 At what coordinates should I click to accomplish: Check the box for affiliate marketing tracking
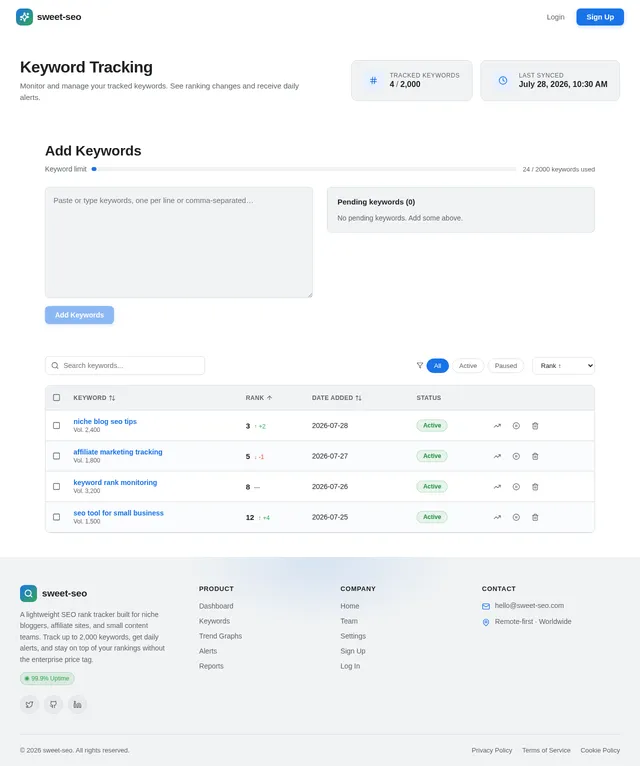(x=57, y=456)
